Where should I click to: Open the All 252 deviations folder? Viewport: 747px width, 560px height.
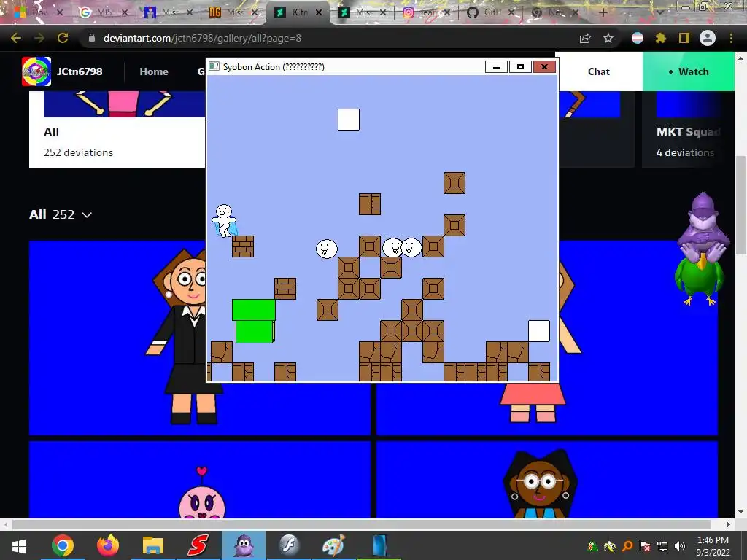point(117,129)
